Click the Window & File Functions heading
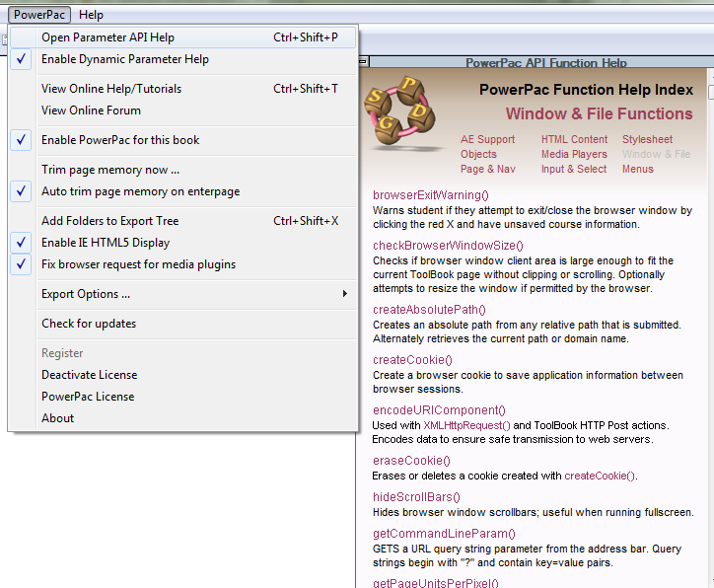The image size is (714, 588). (x=599, y=113)
